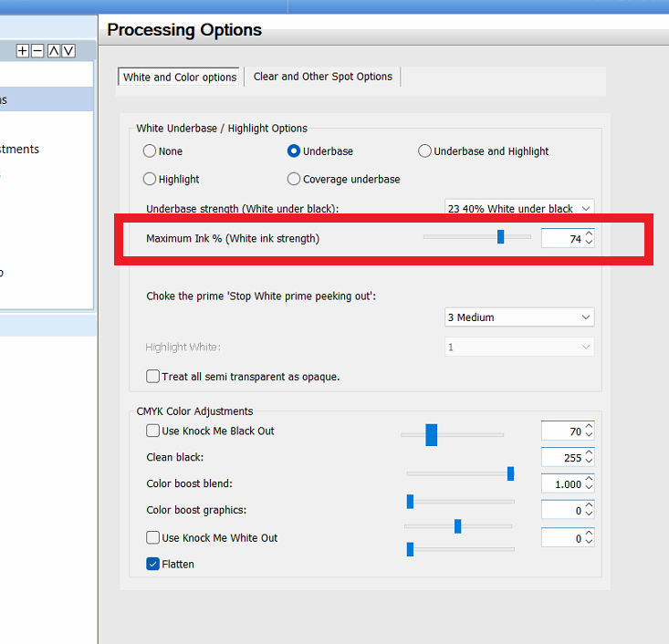Tick the Use Knock Me White Out checkbox
669x644 pixels.
click(152, 537)
